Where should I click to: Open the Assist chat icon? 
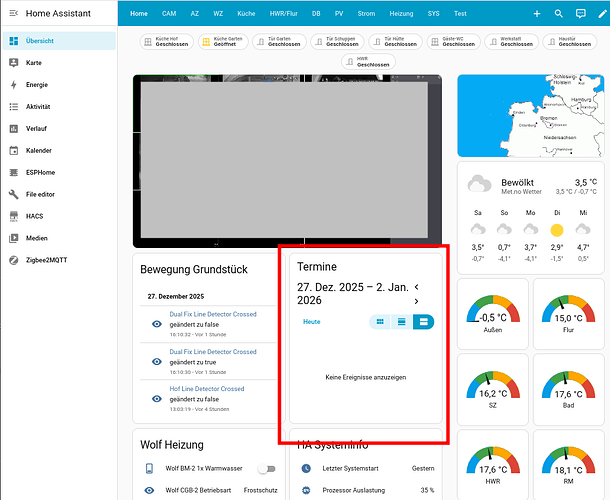tap(580, 14)
